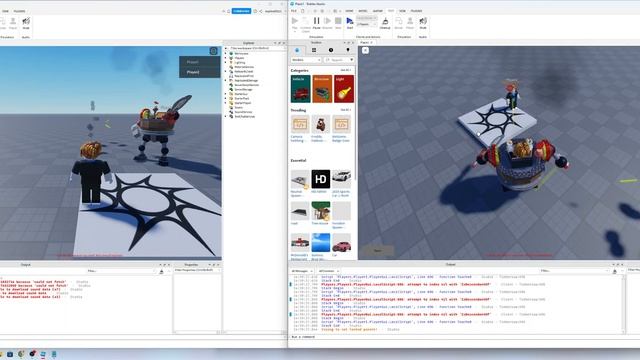The height and width of the screenshot is (360, 640).
Task: Click the Roblox menu icon in right viewport
Action: pyautogui.click(x=365, y=50)
